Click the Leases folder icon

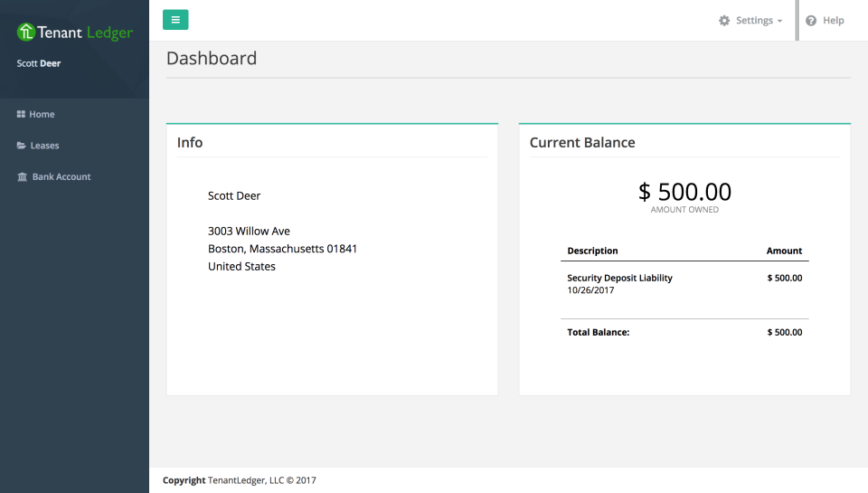(x=21, y=146)
